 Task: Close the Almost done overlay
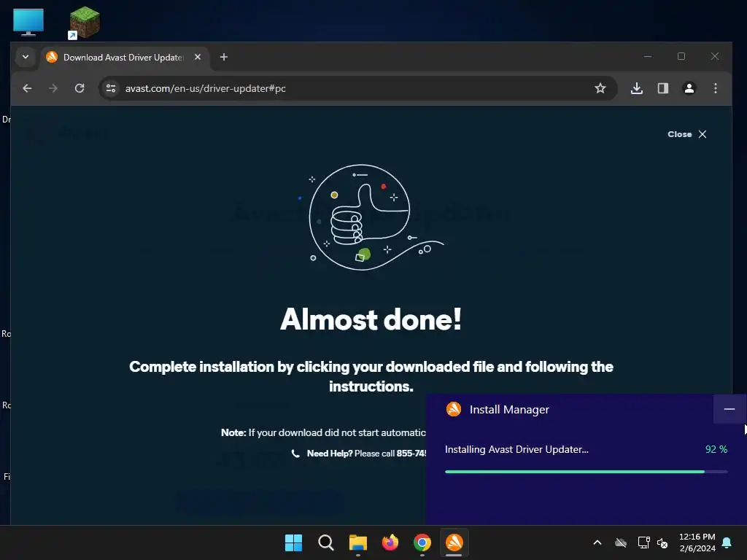pos(687,134)
